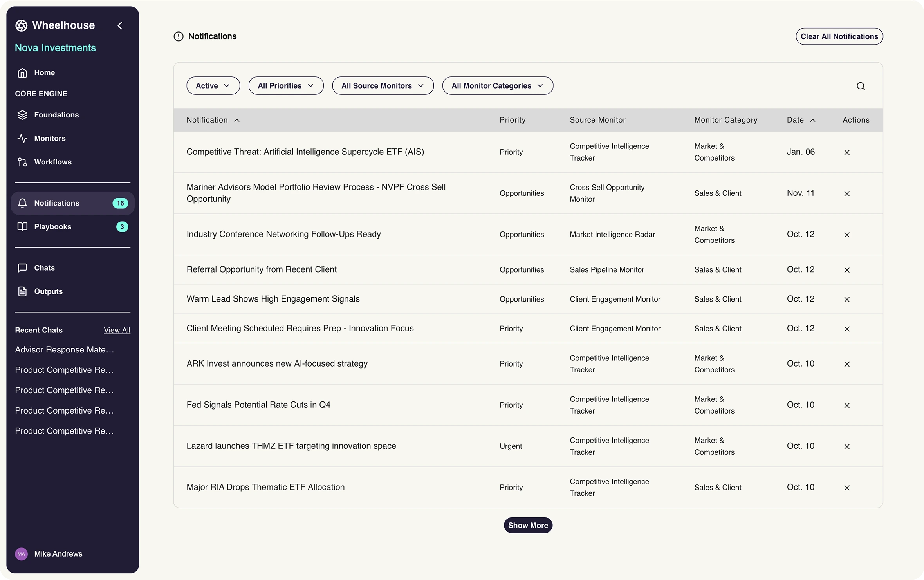The width and height of the screenshot is (924, 580).
Task: Click Clear All Notifications button
Action: pos(839,36)
